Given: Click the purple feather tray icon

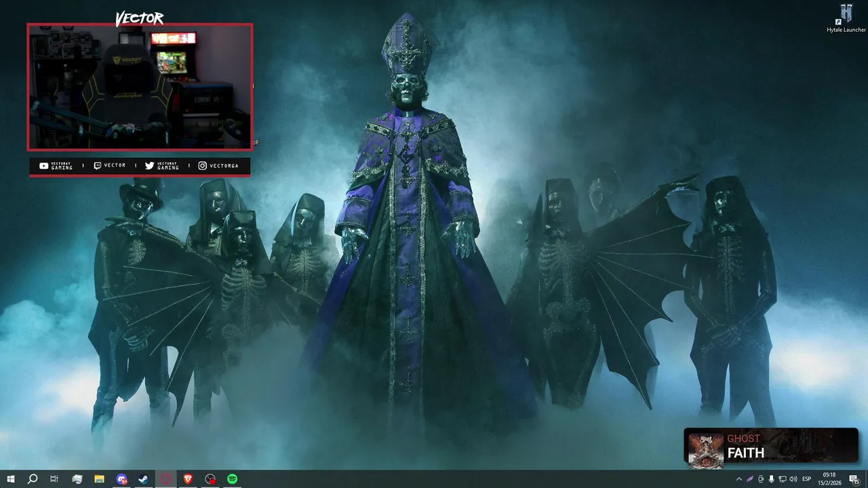Looking at the screenshot, I should 750,479.
